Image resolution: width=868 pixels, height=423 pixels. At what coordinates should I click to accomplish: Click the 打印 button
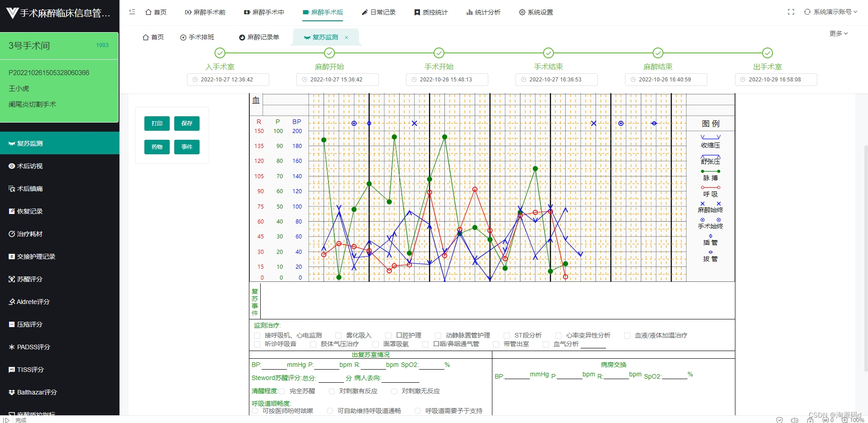[157, 124]
